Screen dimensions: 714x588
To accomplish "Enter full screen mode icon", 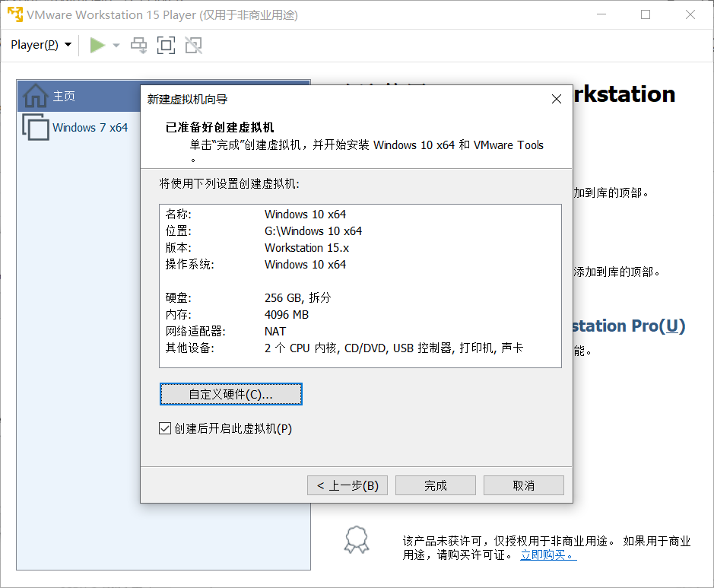I will [x=167, y=45].
